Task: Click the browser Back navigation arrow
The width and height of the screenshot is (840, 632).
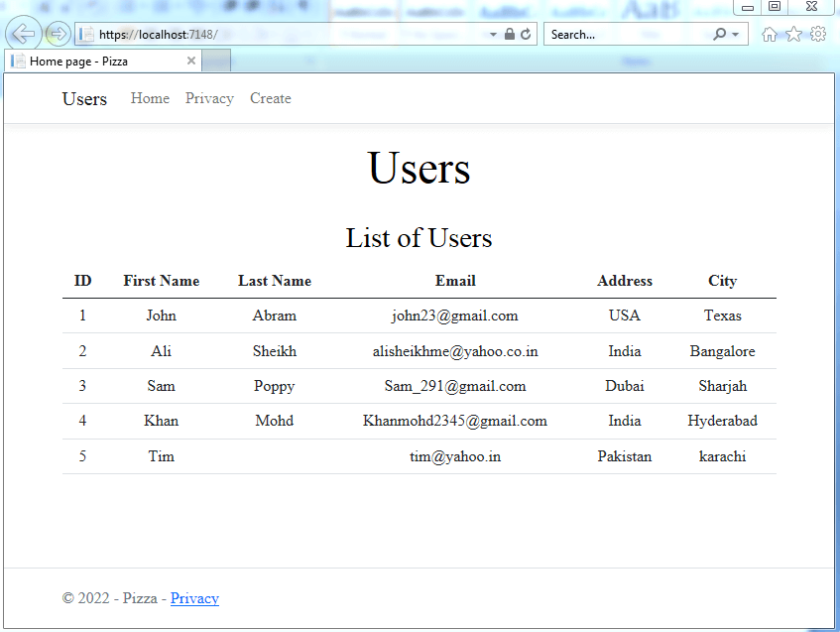Action: point(23,33)
